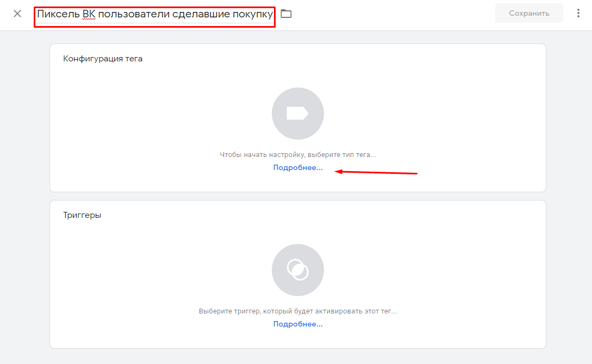Place cursor on word Пиксель in tag name

click(x=59, y=14)
